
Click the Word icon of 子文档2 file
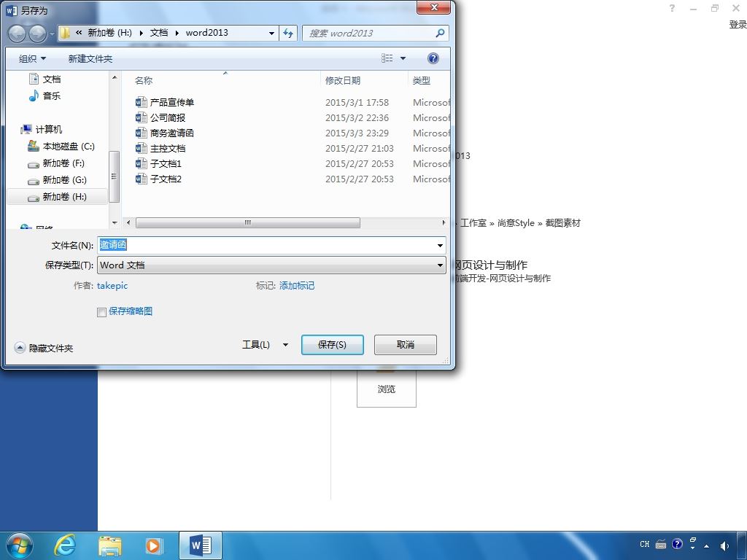[141, 179]
